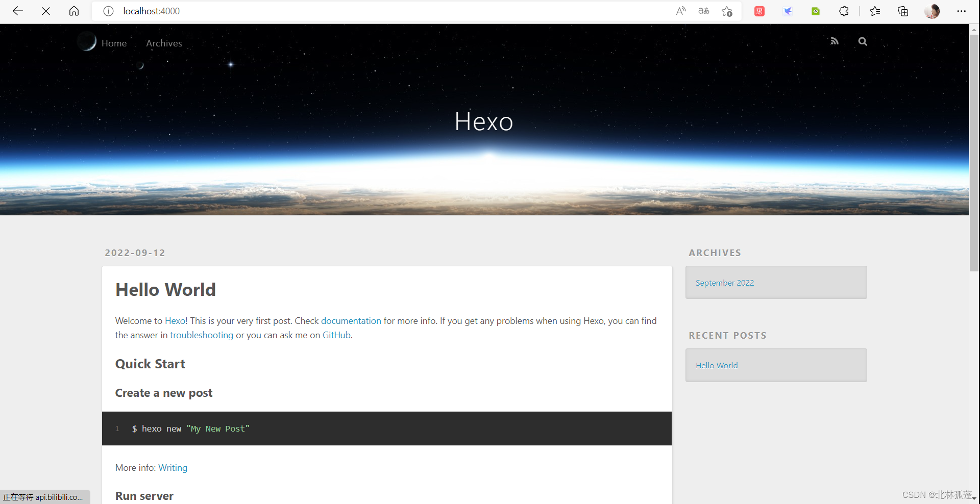Screen dimensions: 980x504
Task: Follow the Hexo link in the post
Action: [175, 321]
